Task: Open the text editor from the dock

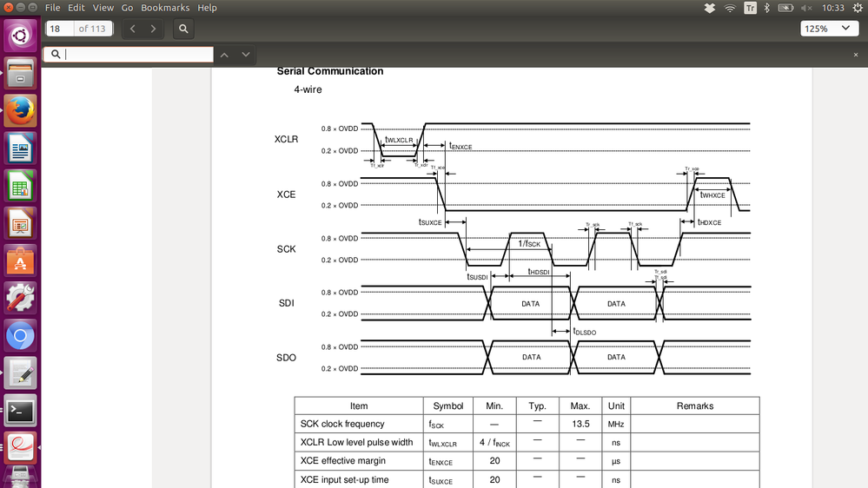Action: point(21,373)
